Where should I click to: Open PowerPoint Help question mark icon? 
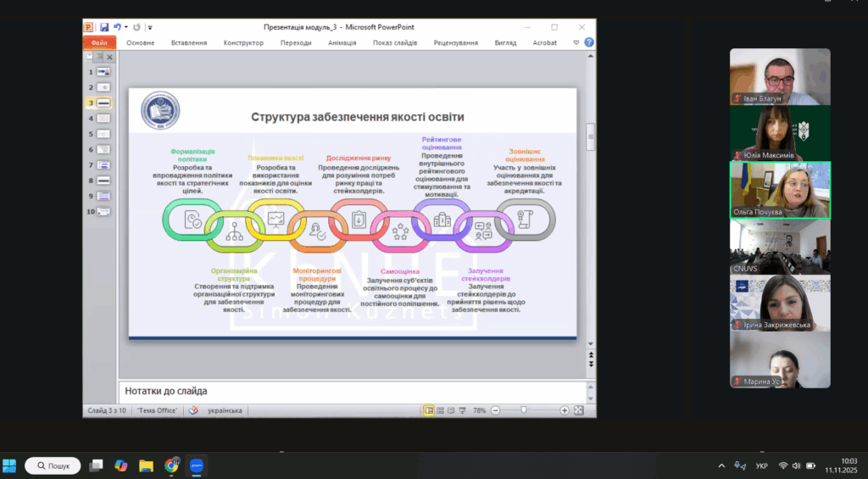(589, 42)
